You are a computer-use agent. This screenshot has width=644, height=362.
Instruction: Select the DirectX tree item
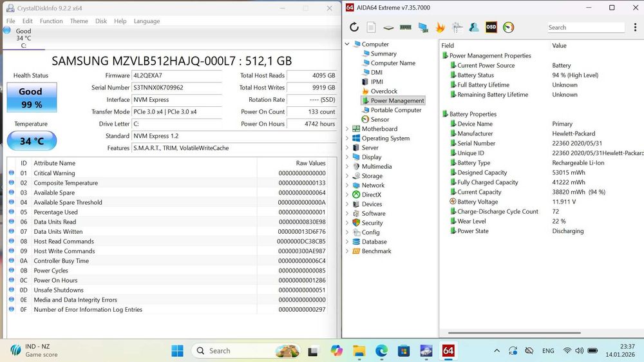(x=372, y=195)
